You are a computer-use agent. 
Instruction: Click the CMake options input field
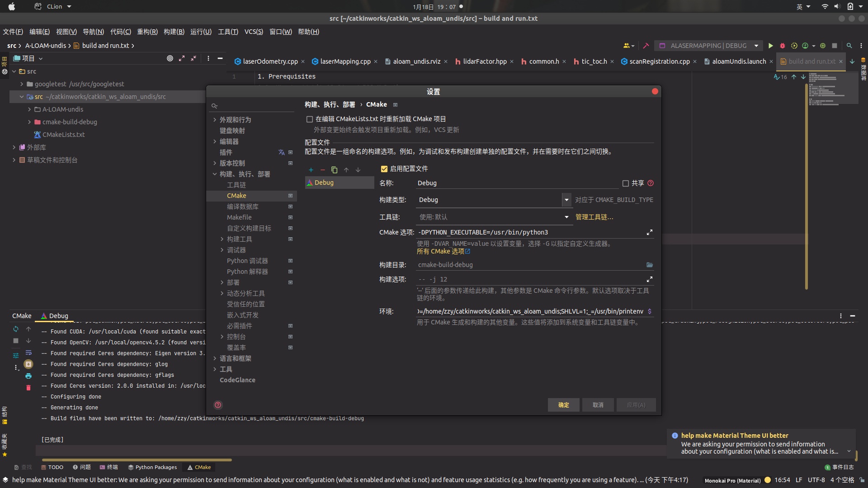coord(531,232)
